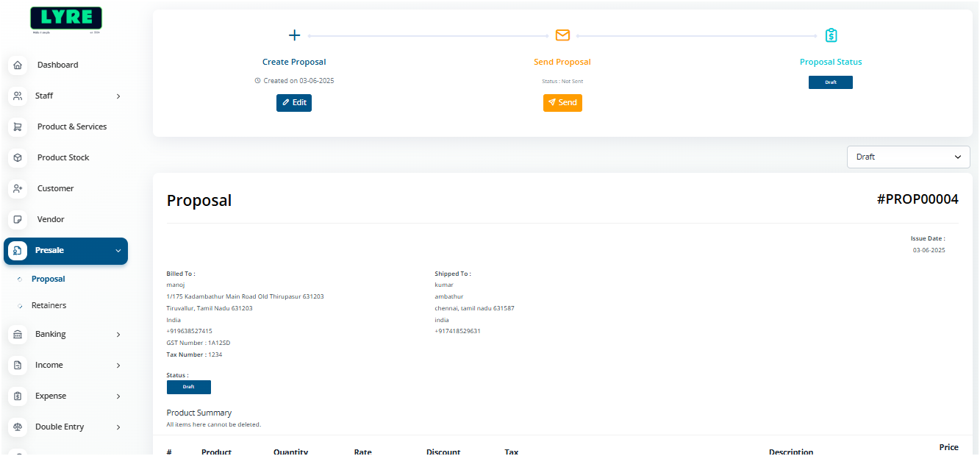Click the Product Stock box icon
Viewport: 980px width, 456px height.
click(18, 157)
